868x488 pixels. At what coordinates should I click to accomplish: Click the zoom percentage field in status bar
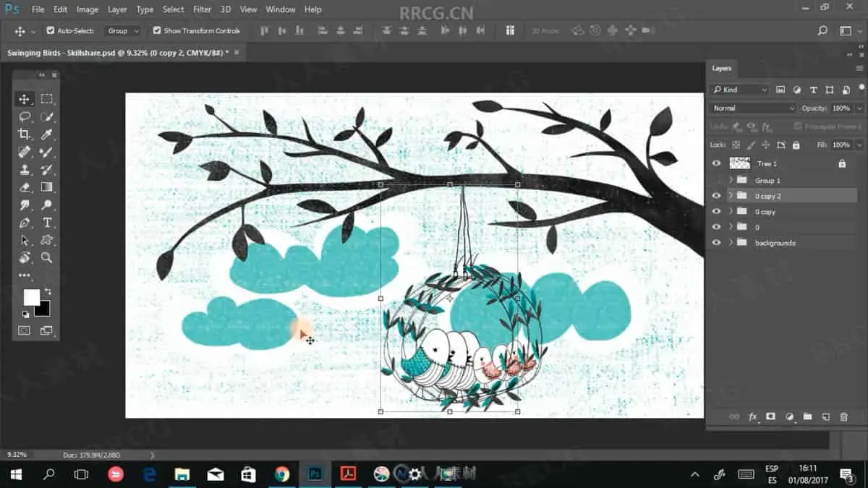(17, 455)
